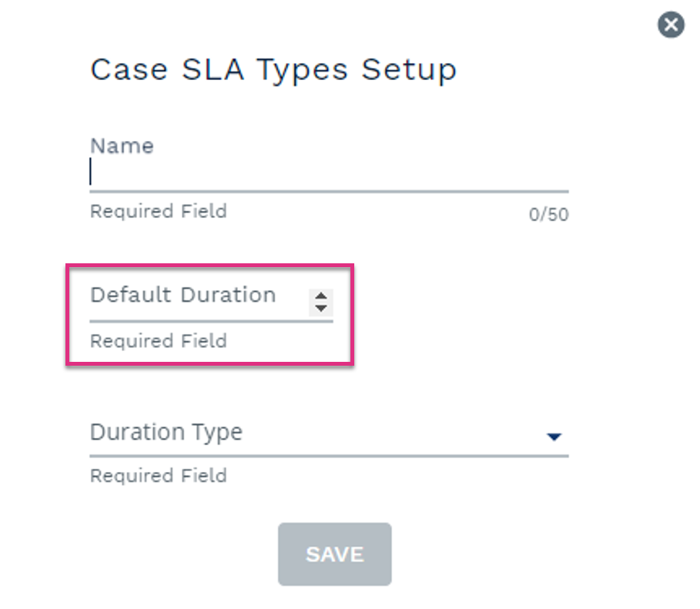Expand the Duration Type dropdown arrow
This screenshot has width=700, height=609.
click(x=554, y=437)
